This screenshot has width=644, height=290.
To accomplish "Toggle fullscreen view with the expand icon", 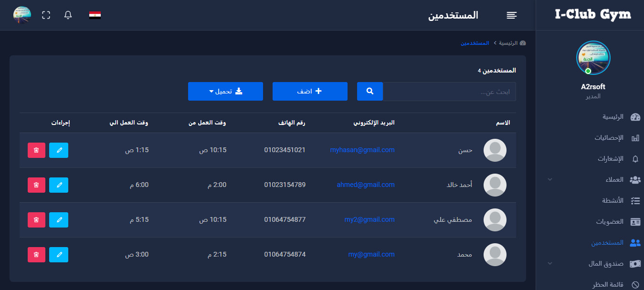I will tap(46, 15).
